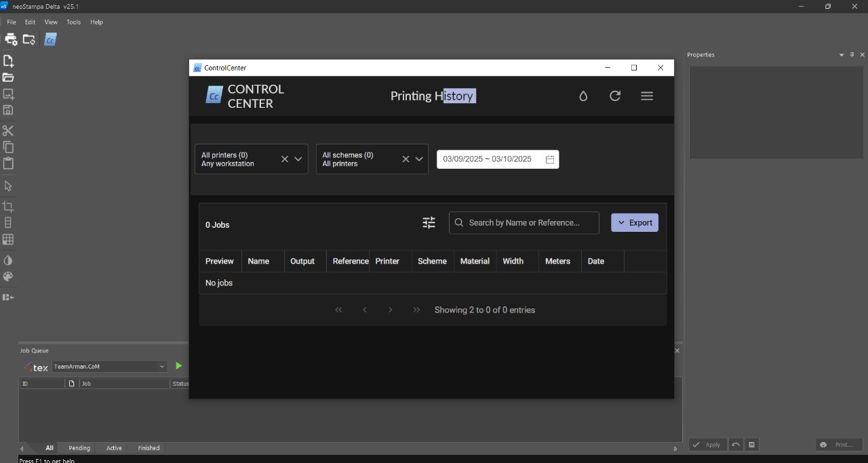
Task: Switch to the Finished tab
Action: (149, 448)
